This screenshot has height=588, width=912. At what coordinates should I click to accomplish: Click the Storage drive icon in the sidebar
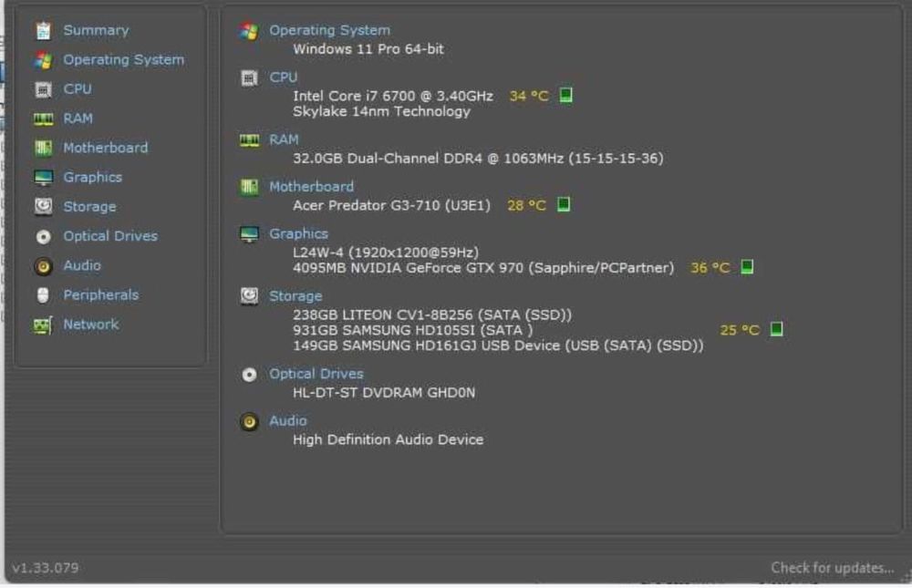(x=43, y=206)
